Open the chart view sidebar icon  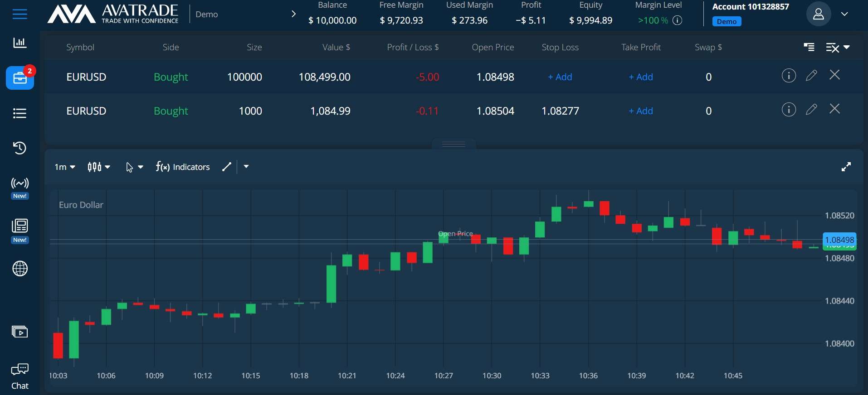pos(20,43)
